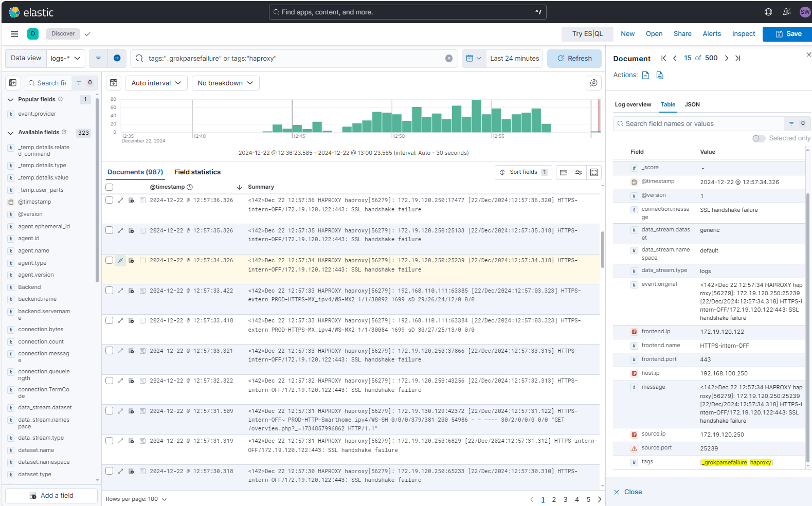This screenshot has height=506, width=812.
Task: Click Search field names or values box
Action: point(699,123)
